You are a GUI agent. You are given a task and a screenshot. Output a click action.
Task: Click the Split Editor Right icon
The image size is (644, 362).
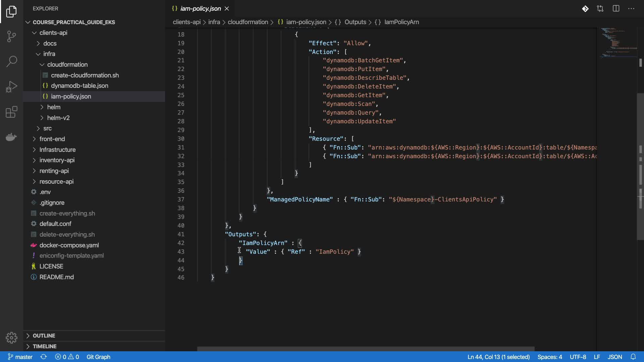coord(616,9)
